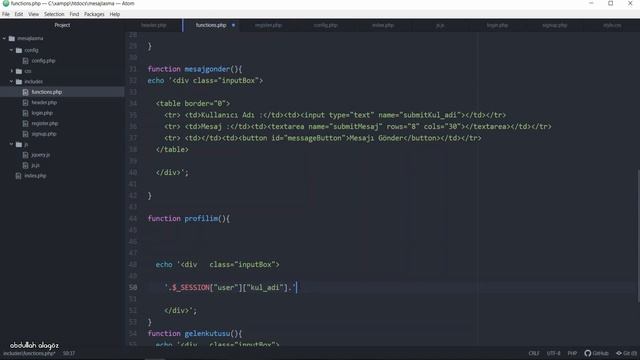Change the UTF-8 encoding setting

553,353
